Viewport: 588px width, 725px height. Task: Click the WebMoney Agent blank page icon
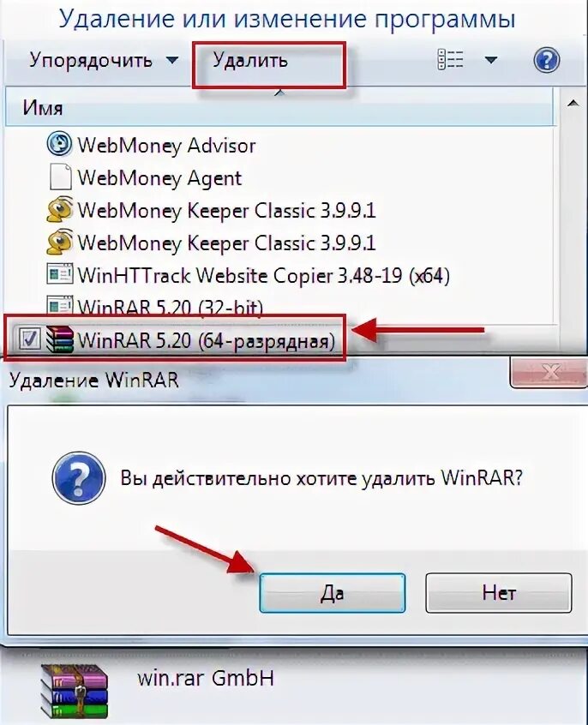(x=60, y=177)
